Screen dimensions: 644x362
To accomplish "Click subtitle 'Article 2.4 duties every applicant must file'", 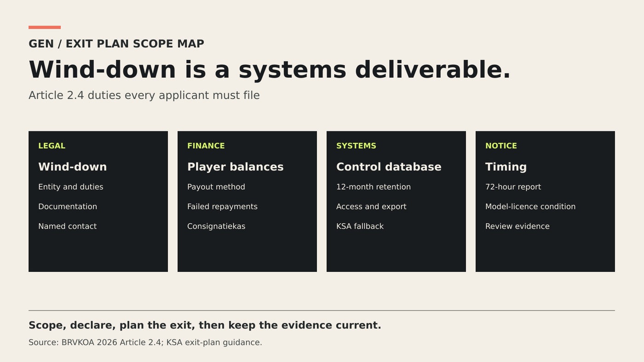I will point(144,96).
